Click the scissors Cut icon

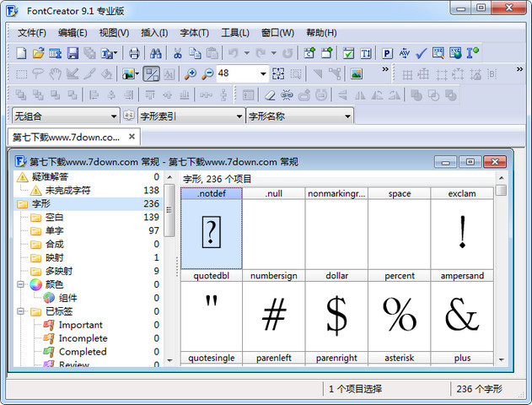[x=178, y=53]
